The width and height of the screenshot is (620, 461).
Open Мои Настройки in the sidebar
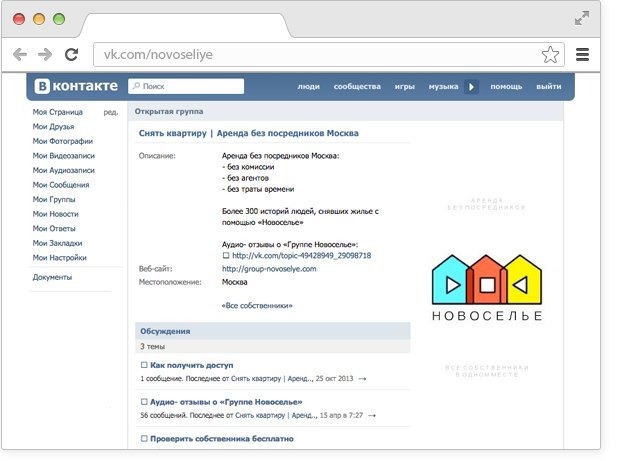(x=60, y=258)
